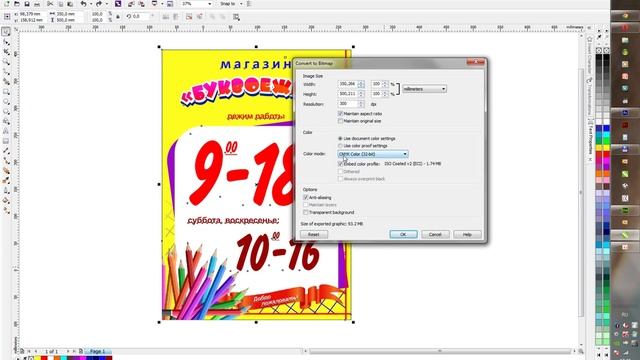Click Cancel in Convert to Bitmap
This screenshot has height=360, width=640.
coord(435,235)
